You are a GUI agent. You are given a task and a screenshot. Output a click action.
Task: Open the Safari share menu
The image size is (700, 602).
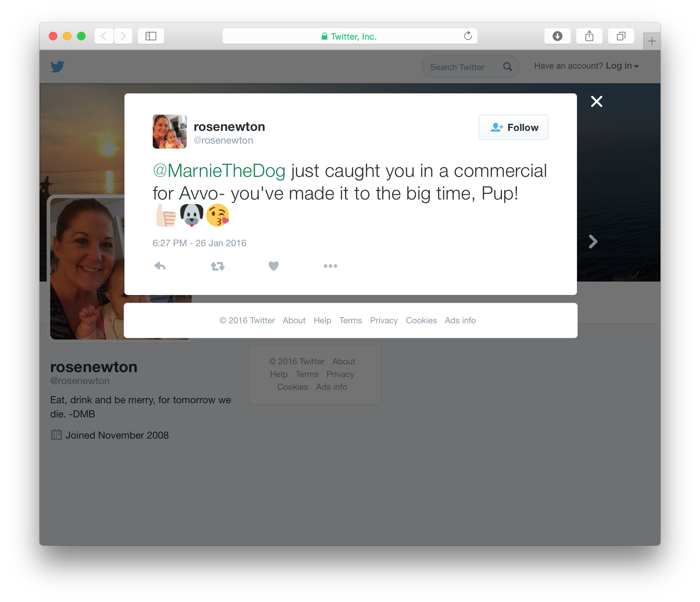[589, 36]
